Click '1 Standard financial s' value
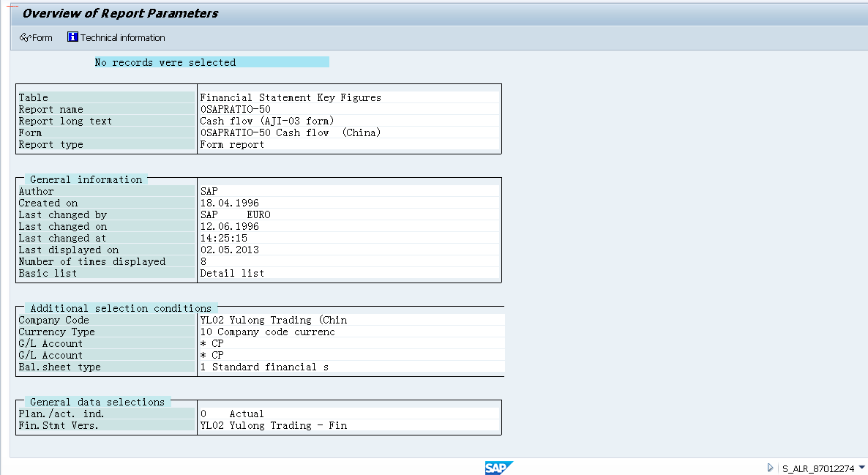Screen dimensions: 868x475 pyautogui.click(x=264, y=367)
